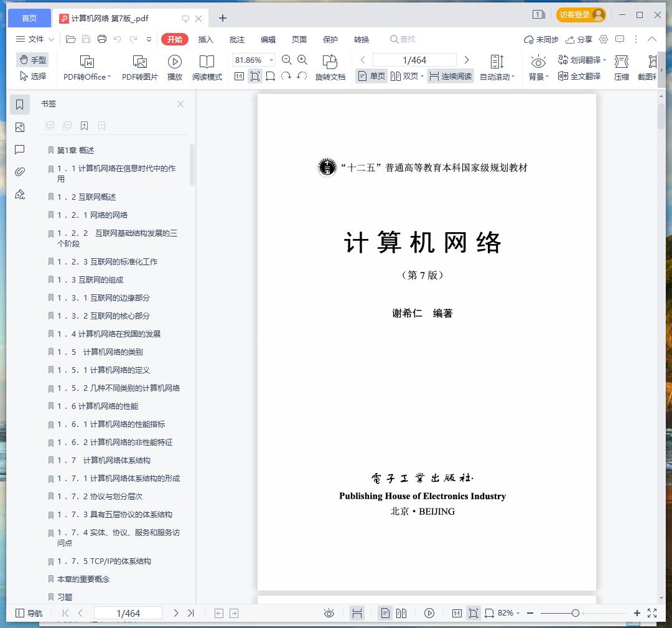Image resolution: width=672 pixels, height=628 pixels.
Task: Jump to bookmark 1.7.5 TCP/IP的体系结构
Action: point(104,561)
